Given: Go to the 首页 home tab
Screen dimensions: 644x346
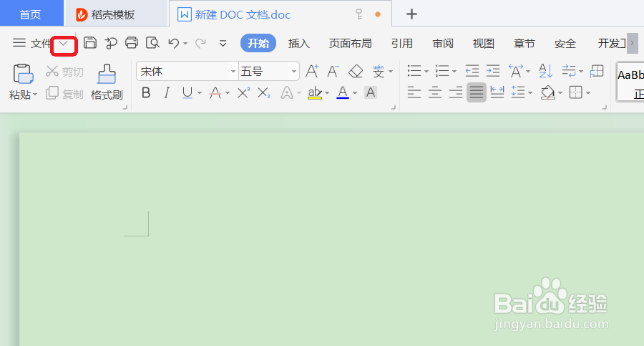Looking at the screenshot, I should (30, 14).
